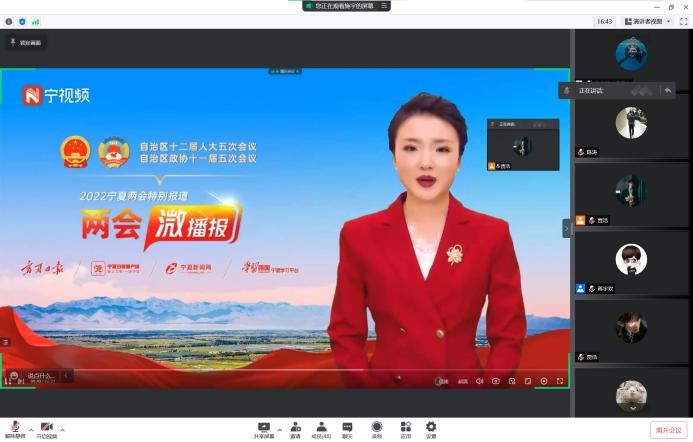Open the share screen button
The height and width of the screenshot is (442, 693).
click(264, 427)
